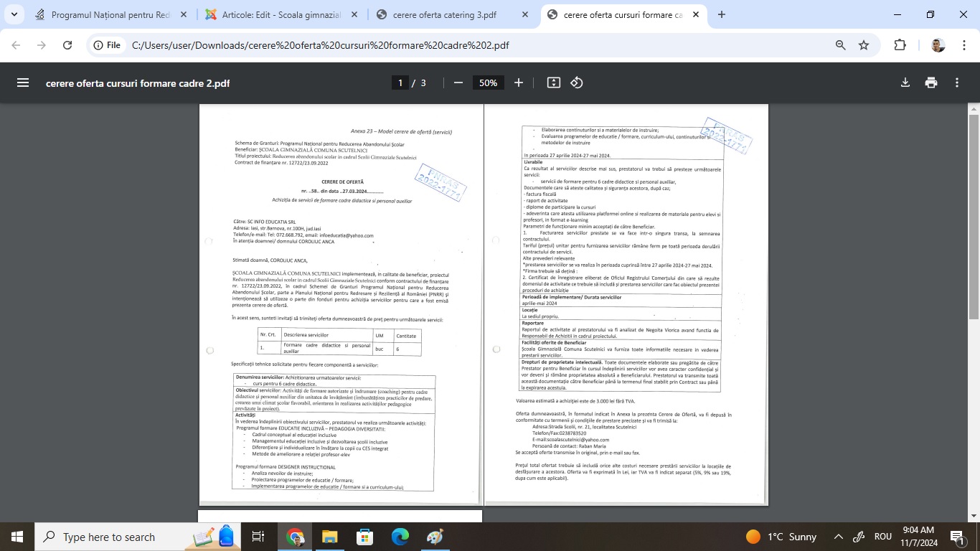Print the PDF document

tap(931, 83)
